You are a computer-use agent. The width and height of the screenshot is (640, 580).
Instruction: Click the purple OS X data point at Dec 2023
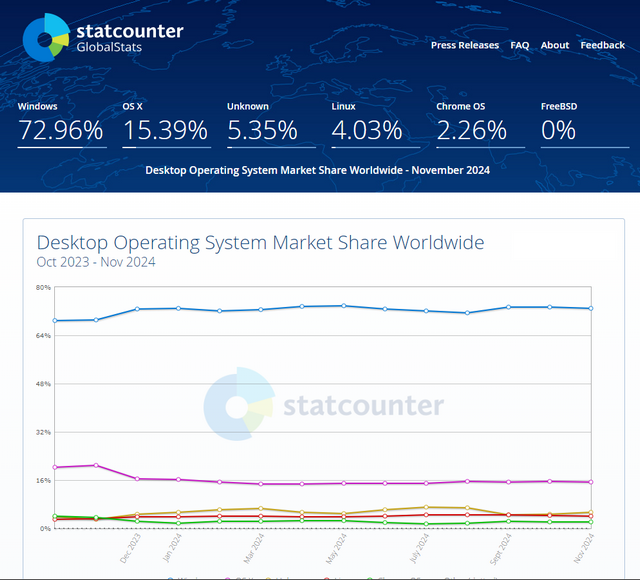[x=138, y=479]
